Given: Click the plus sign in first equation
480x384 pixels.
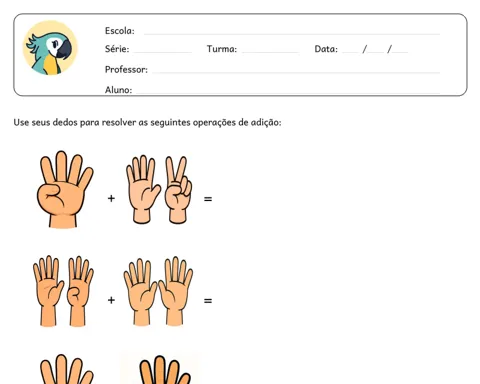Looking at the screenshot, I should (111, 199).
